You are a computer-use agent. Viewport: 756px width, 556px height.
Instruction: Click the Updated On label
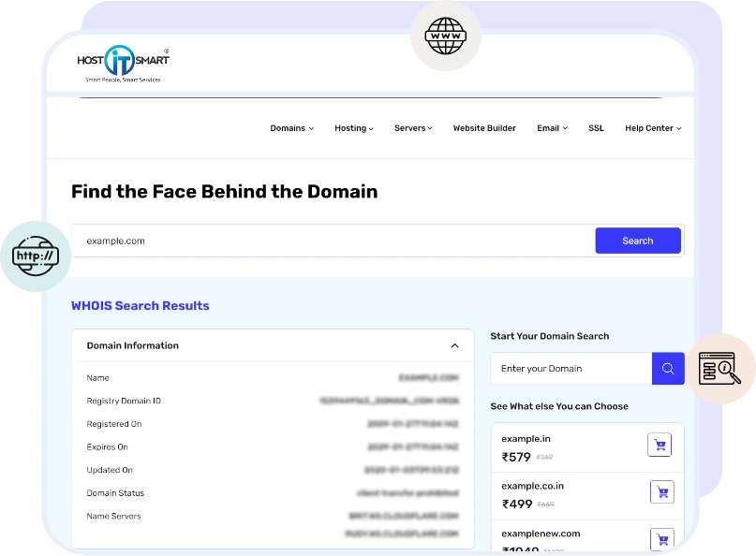[110, 470]
